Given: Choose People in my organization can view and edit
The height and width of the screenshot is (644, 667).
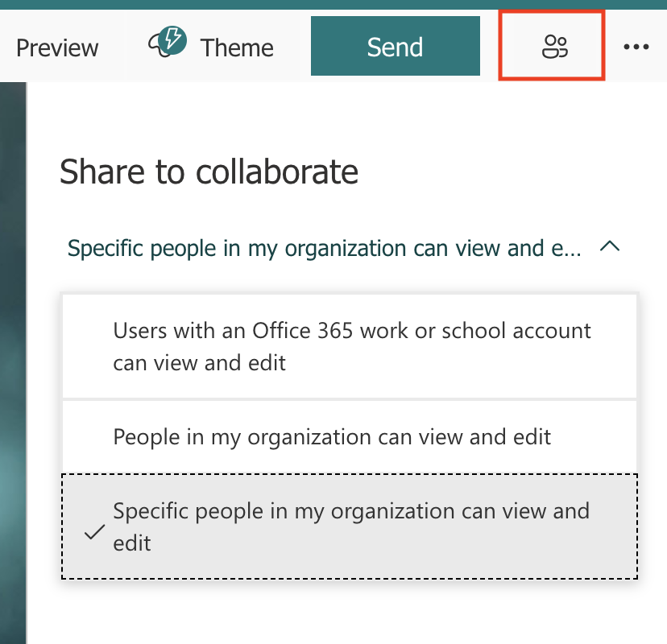Looking at the screenshot, I should 332,437.
